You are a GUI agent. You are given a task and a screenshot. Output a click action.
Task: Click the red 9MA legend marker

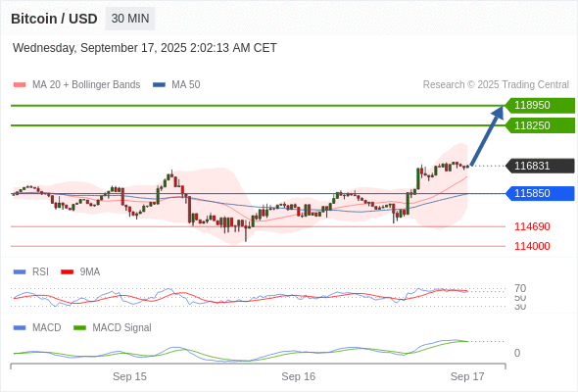click(67, 272)
